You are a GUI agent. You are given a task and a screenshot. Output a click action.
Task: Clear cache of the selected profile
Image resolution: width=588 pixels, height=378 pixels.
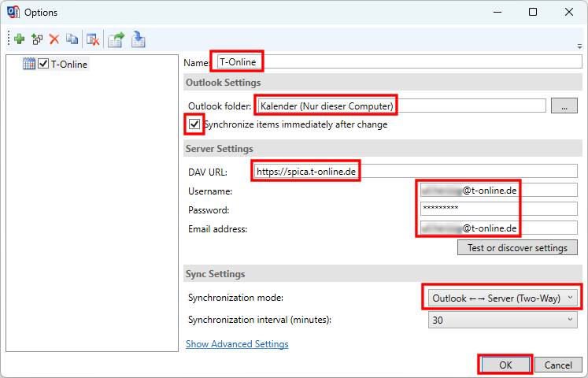click(93, 39)
